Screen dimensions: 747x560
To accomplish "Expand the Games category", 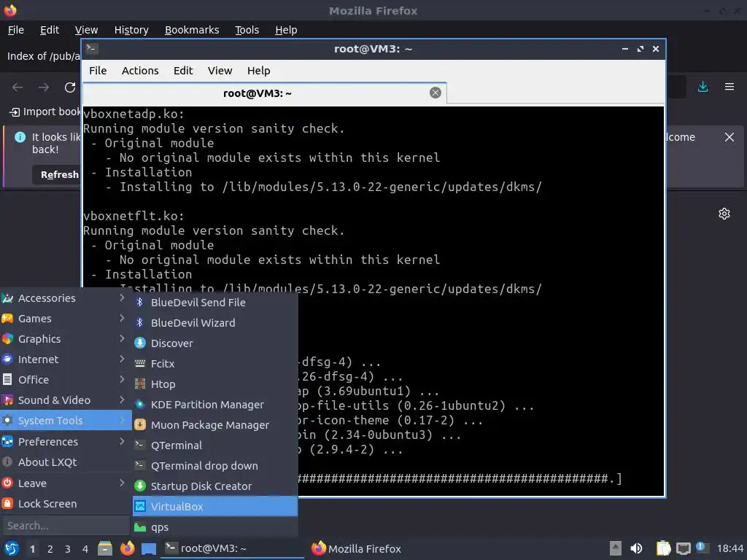I will click(66, 318).
